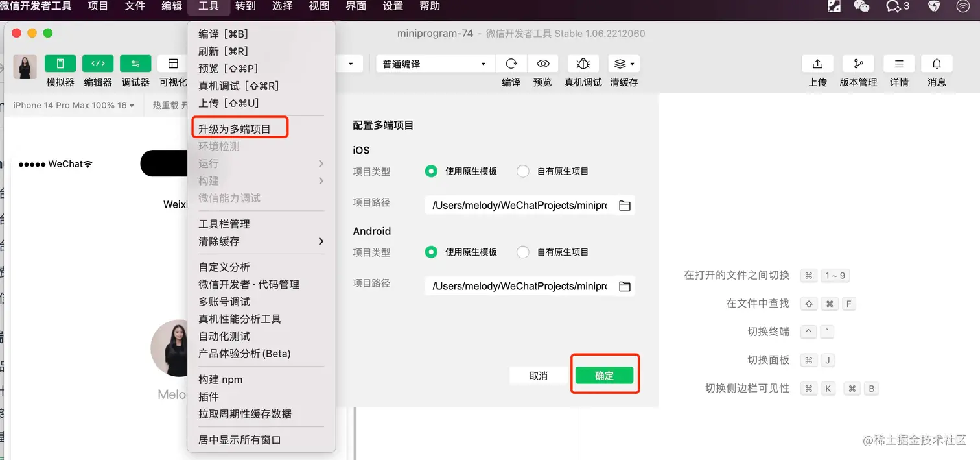Click the shield icon in menu bar
Image resolution: width=980 pixels, height=460 pixels.
[934, 6]
